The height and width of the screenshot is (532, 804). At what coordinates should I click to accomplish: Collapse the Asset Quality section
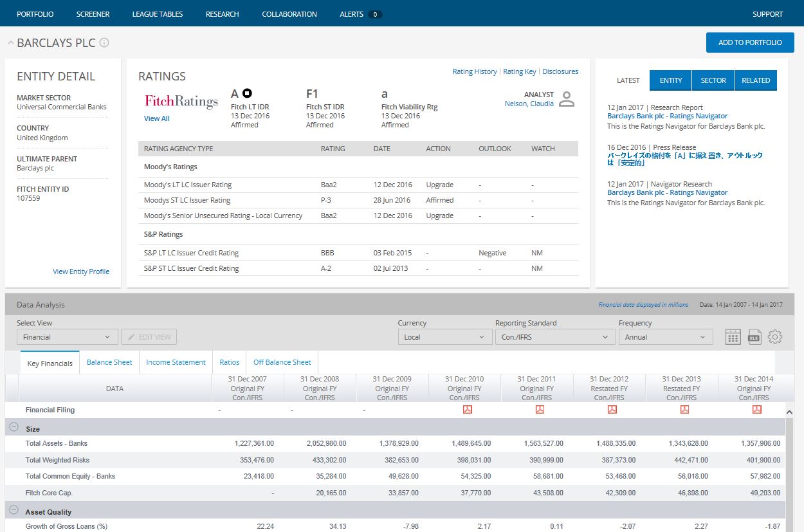pyautogui.click(x=14, y=510)
